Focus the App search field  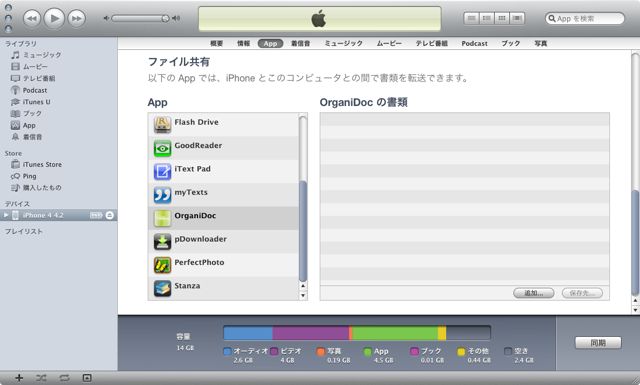point(584,18)
